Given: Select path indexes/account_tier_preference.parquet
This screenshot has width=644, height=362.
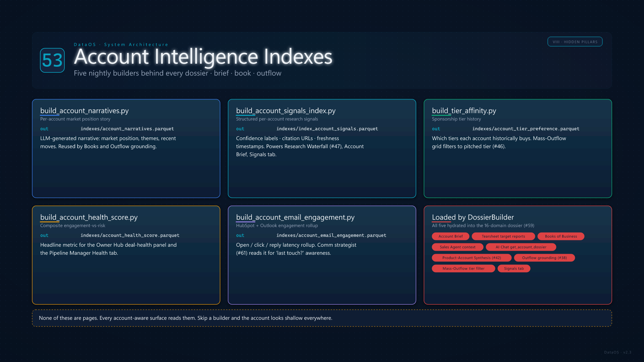Looking at the screenshot, I should [526, 129].
